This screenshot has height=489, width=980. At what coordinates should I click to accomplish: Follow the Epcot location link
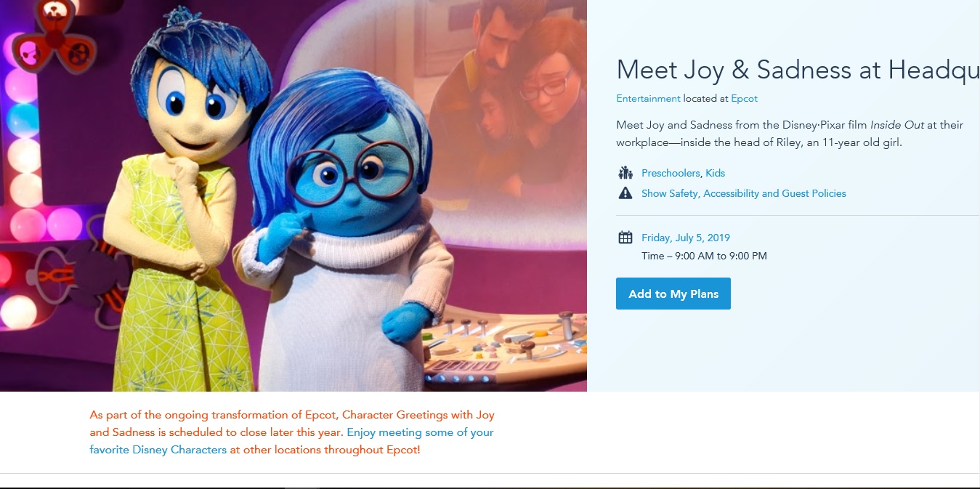click(x=744, y=98)
